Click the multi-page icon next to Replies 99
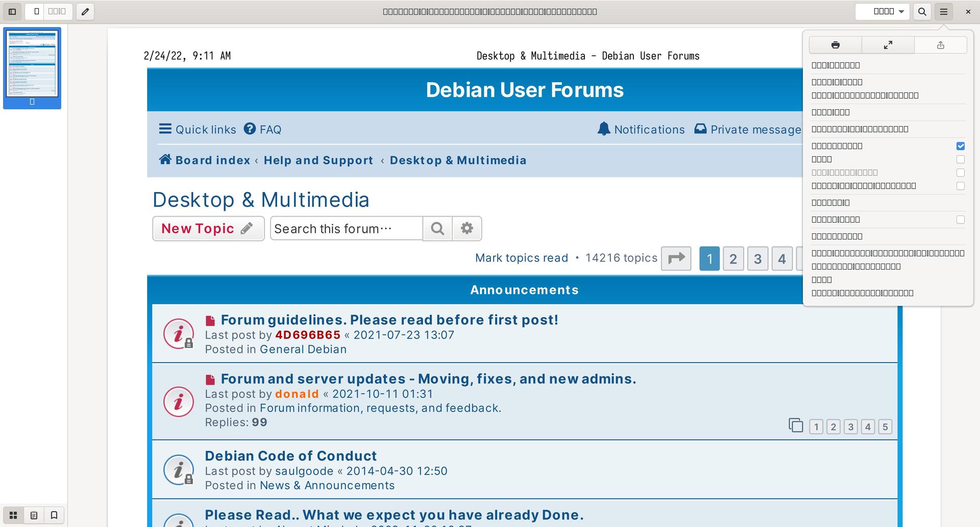Viewport: 980px width, 527px height. [x=796, y=425]
